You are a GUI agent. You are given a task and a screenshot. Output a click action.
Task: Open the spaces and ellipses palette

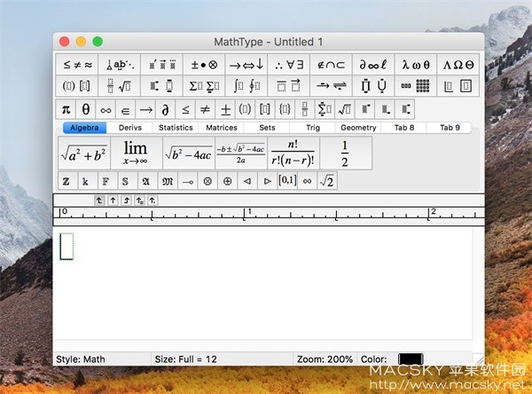click(x=120, y=64)
